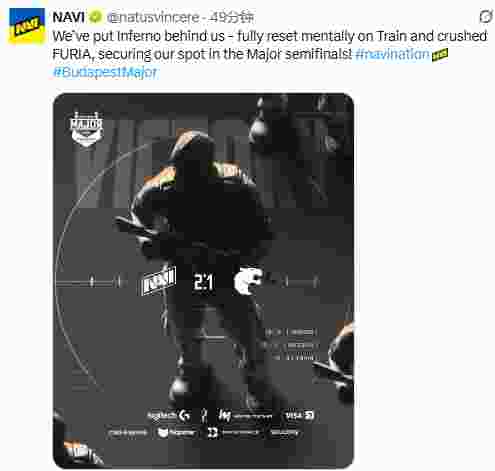Screen dimensions: 495x471
Task: Click the NAVI team logo beside the score
Action: 158,281
